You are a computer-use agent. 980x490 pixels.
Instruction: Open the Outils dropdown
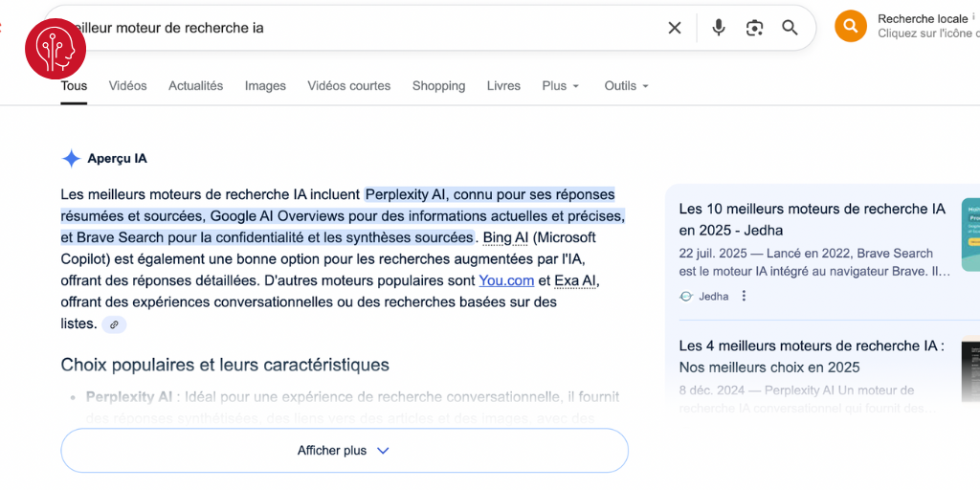coord(627,86)
